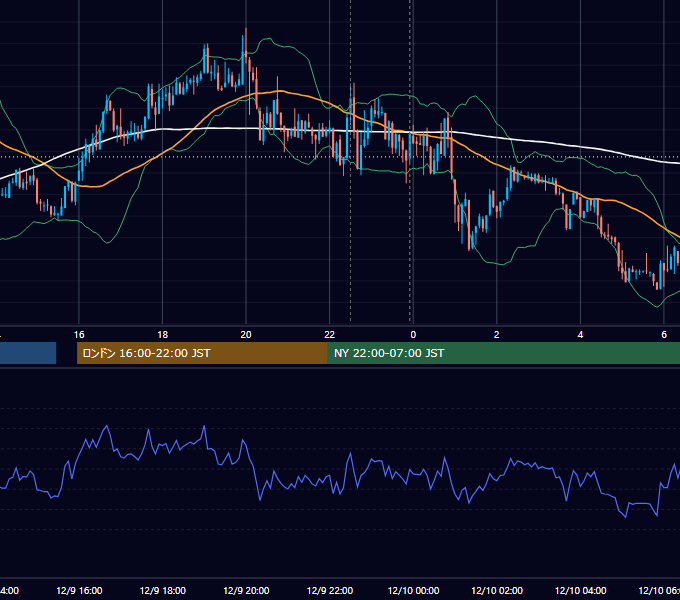Click the upper axis hour label 2
680x600 pixels.
(x=497, y=335)
